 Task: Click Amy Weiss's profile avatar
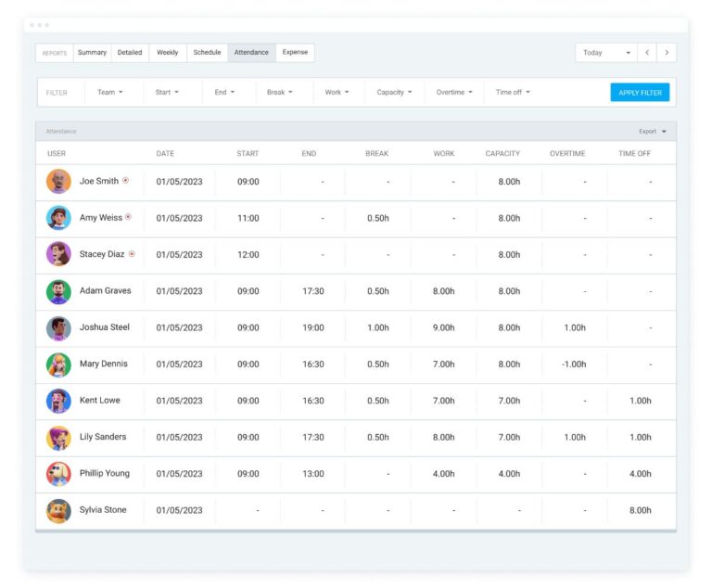pos(58,218)
